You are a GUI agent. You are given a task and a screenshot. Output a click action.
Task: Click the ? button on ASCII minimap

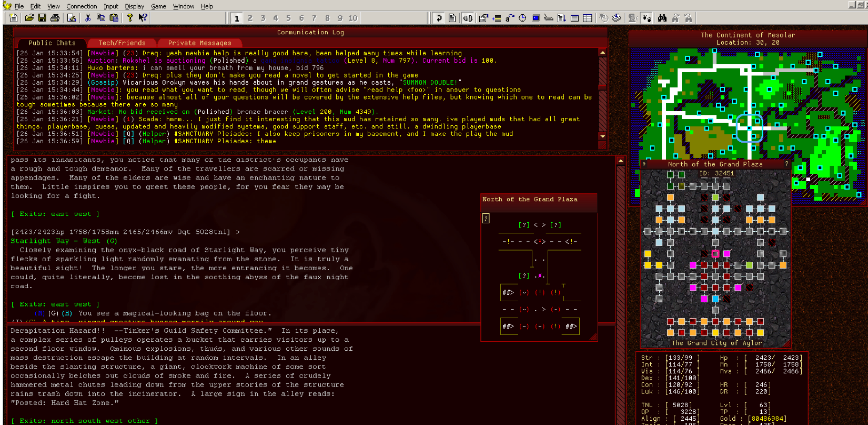point(486,218)
